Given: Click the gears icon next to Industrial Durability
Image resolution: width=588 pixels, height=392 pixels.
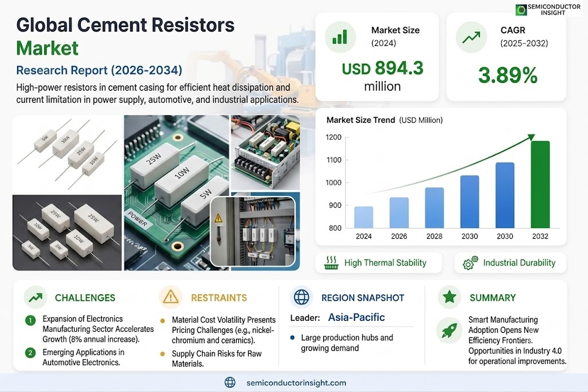Looking at the screenshot, I should [x=470, y=263].
